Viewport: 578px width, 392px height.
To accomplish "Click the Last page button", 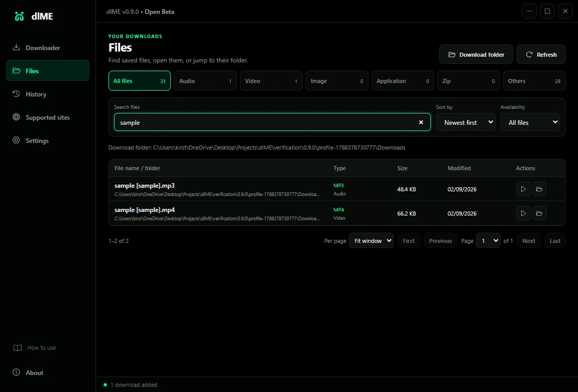I will [555, 240].
